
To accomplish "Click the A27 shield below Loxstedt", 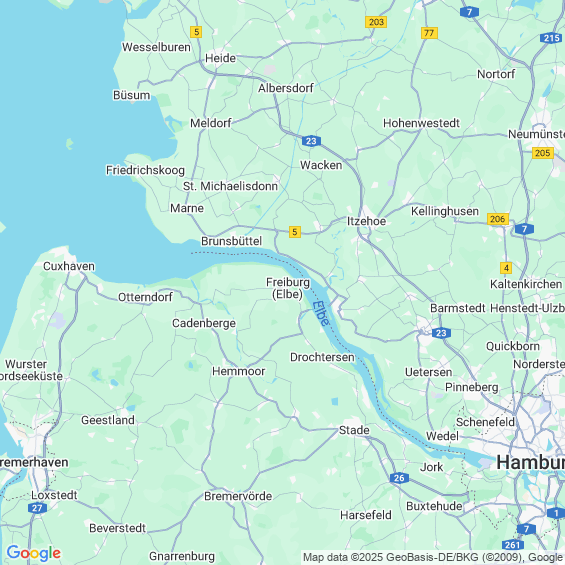I will (37, 508).
